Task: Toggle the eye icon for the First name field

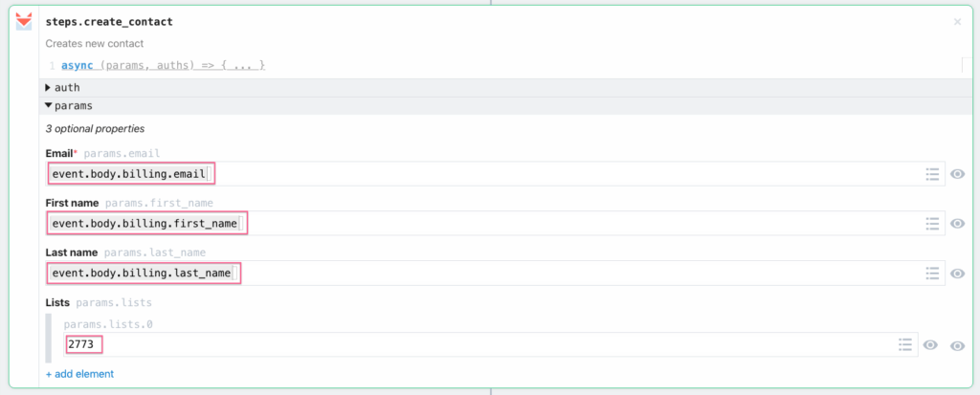Action: pos(957,224)
